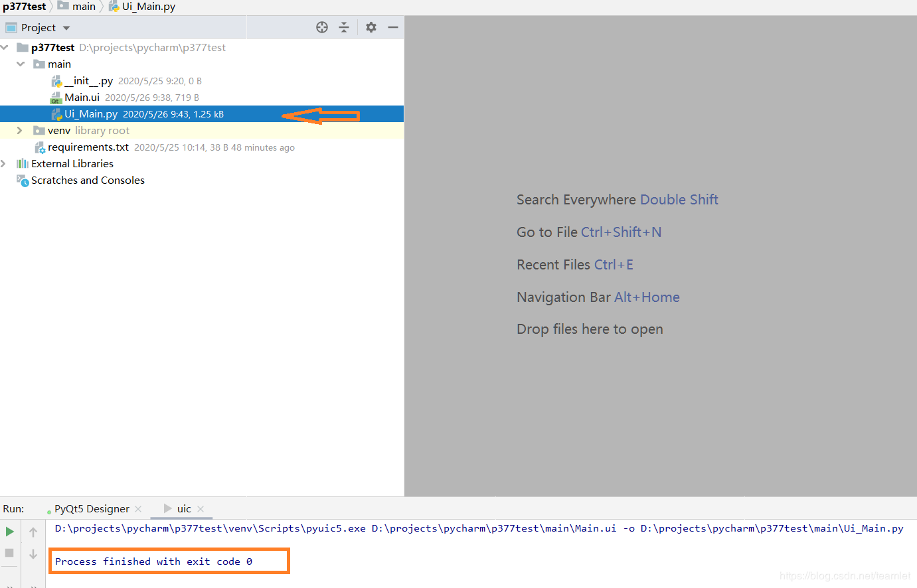Stop the running process square button
Screen dimensions: 917x588
10,553
